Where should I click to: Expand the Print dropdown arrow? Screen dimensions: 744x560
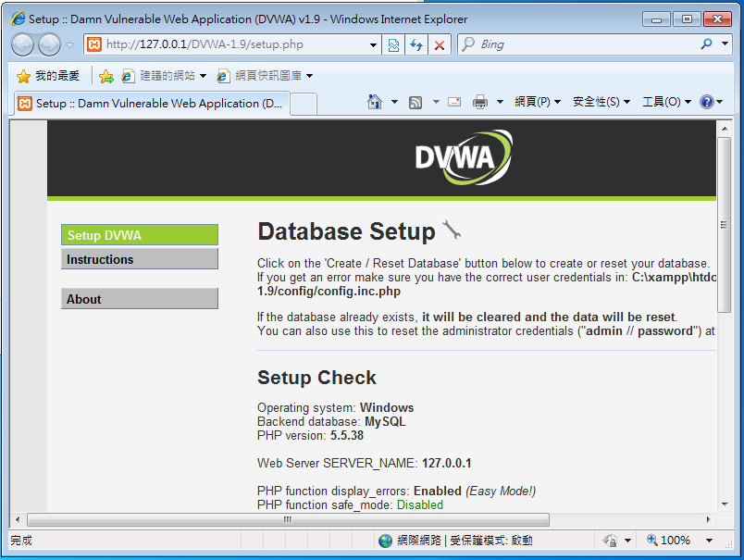(x=500, y=102)
